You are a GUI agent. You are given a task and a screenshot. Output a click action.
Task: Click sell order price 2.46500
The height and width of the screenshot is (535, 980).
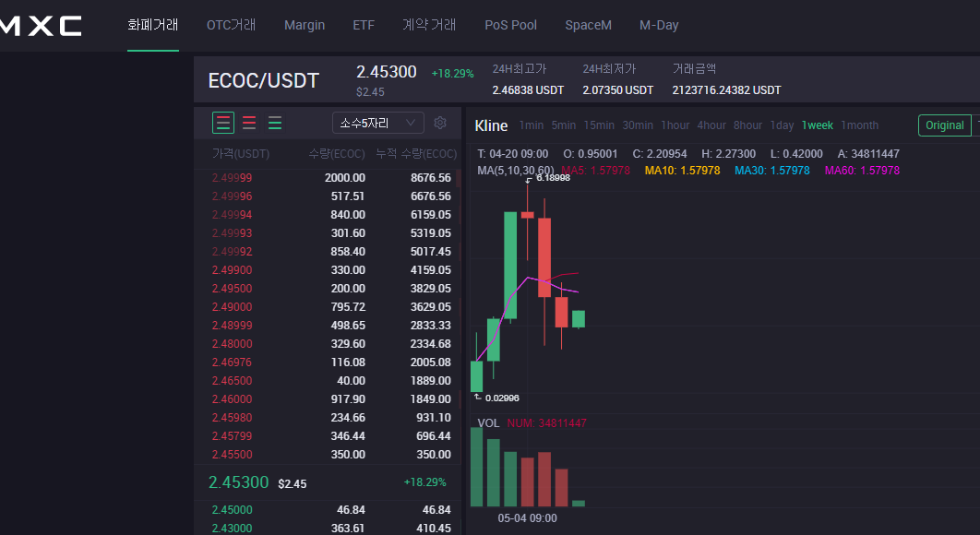click(232, 381)
